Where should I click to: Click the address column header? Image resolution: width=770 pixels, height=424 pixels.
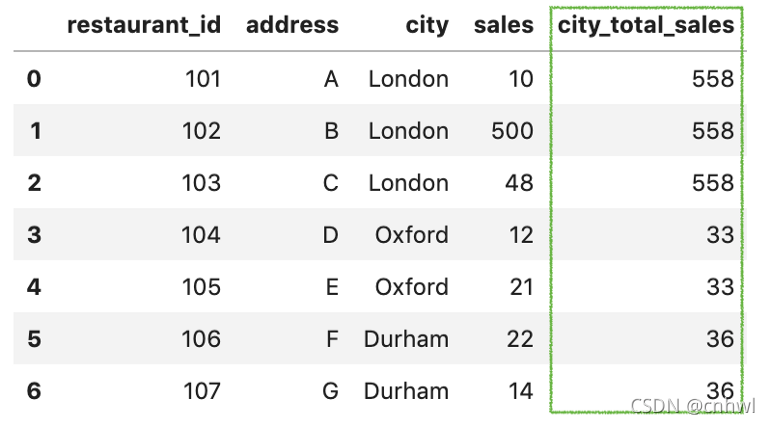pyautogui.click(x=292, y=25)
